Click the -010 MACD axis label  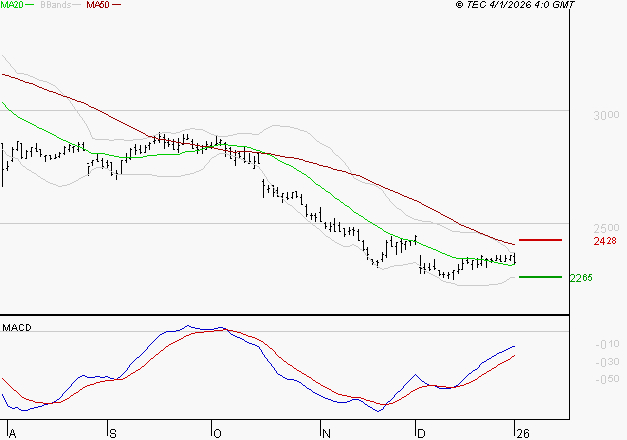pos(607,344)
